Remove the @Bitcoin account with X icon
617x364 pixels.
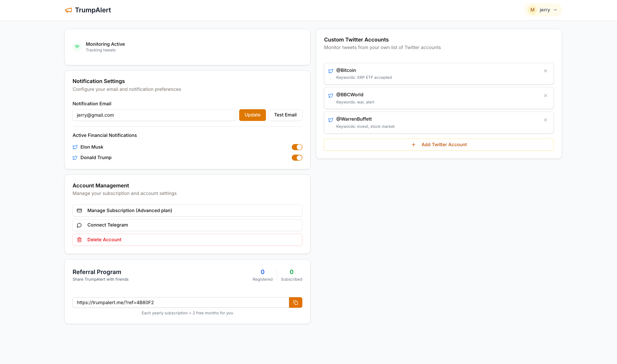click(x=545, y=71)
